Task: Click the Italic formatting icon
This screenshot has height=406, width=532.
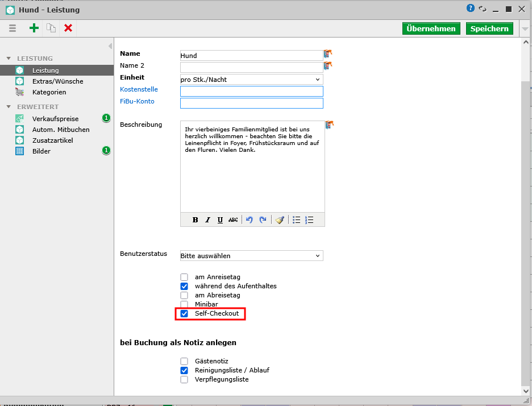Action: 207,220
